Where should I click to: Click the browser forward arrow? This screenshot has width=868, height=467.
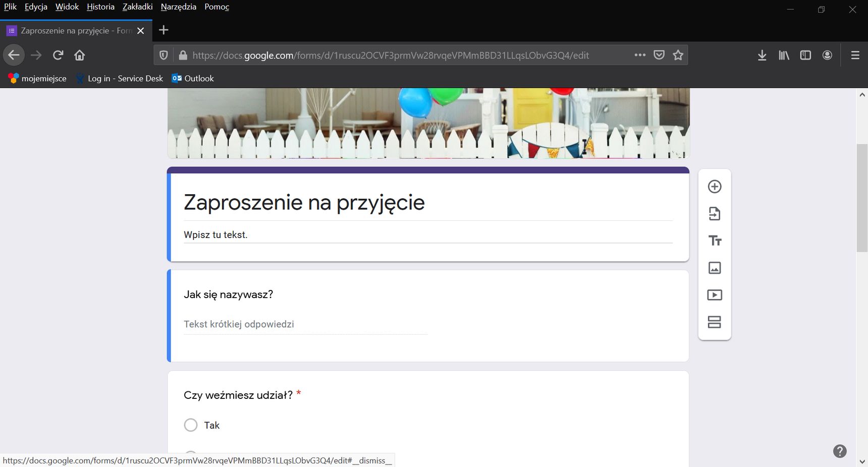[x=36, y=55]
